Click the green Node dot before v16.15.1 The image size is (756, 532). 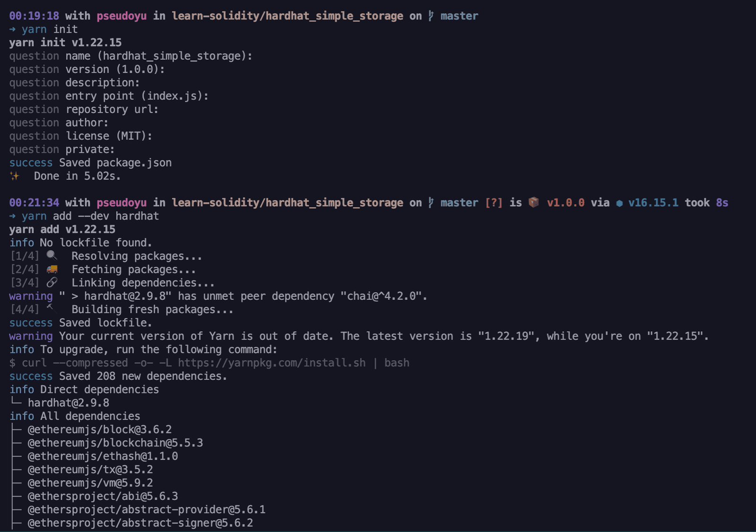(x=619, y=203)
